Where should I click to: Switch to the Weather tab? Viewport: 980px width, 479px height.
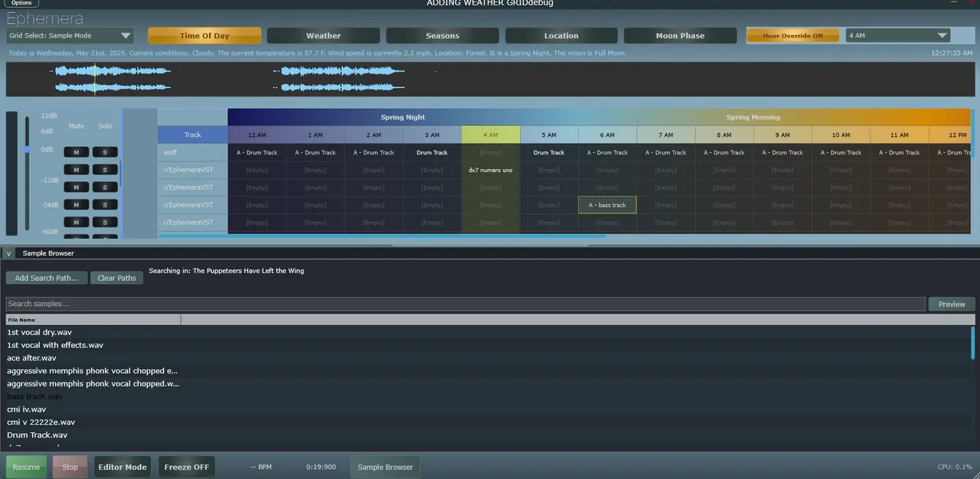point(323,36)
